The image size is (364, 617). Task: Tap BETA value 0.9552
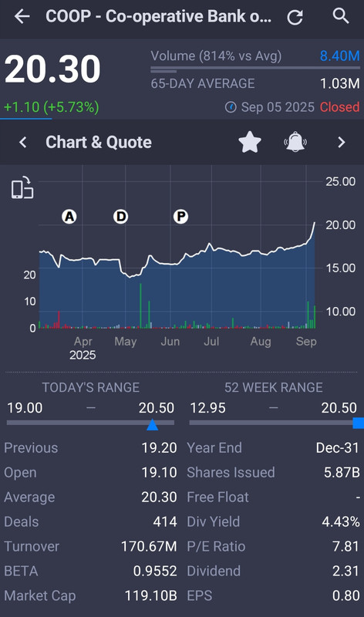pos(155,571)
